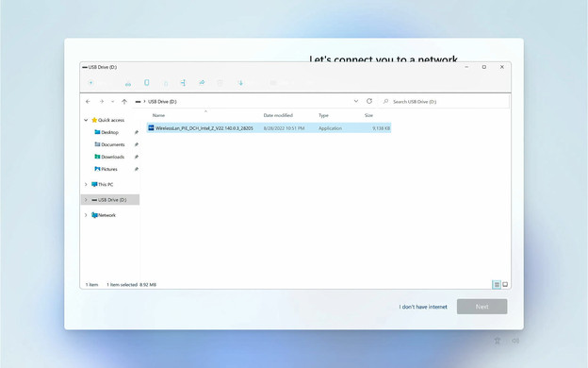Screen dimensions: 588x368
Task: Click the Delete trash icon
Action: 220,83
